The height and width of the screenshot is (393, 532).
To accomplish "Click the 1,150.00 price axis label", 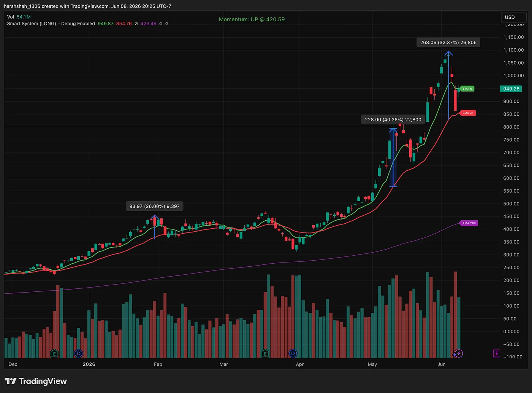I will pos(513,37).
